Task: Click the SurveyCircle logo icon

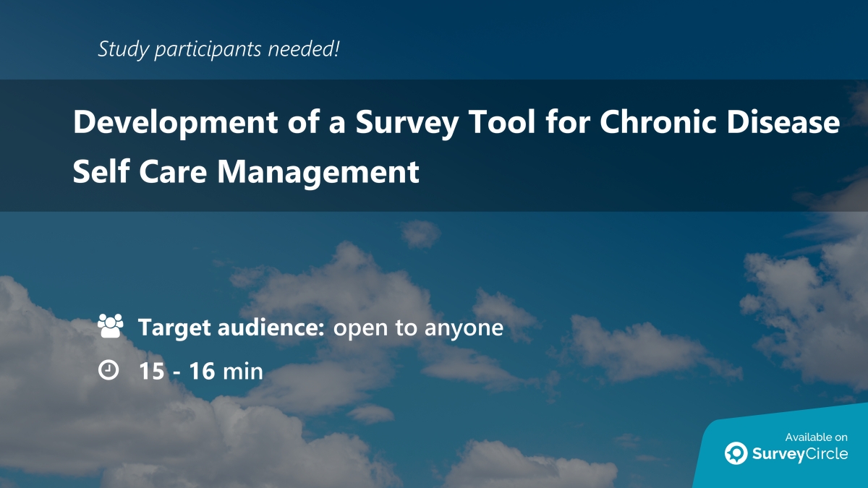Action: click(x=736, y=453)
